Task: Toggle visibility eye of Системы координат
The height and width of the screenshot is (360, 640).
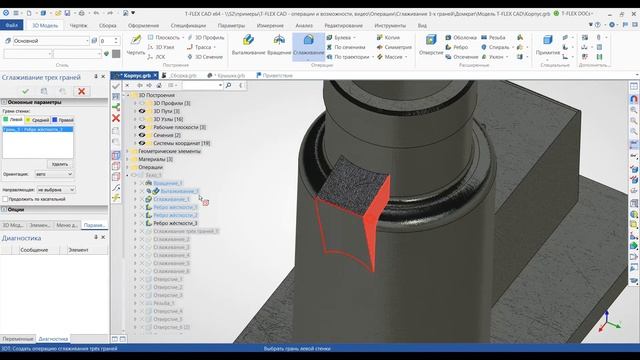Action: coord(142,143)
